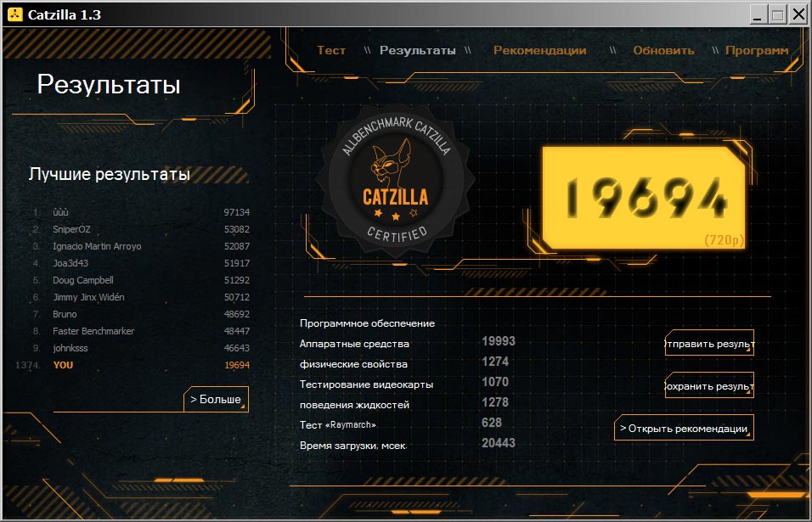Select top leaderboard entry with score 97134
The height and width of the screenshot is (522, 812).
[x=140, y=212]
